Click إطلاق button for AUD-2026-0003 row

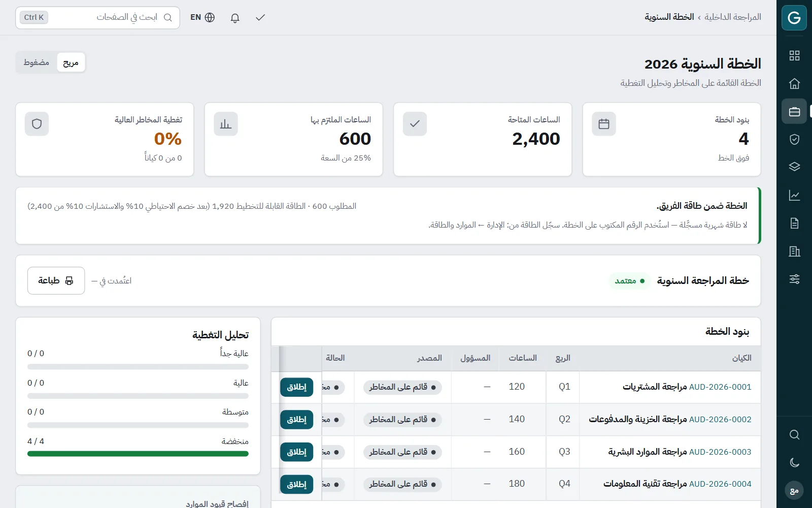tap(296, 452)
